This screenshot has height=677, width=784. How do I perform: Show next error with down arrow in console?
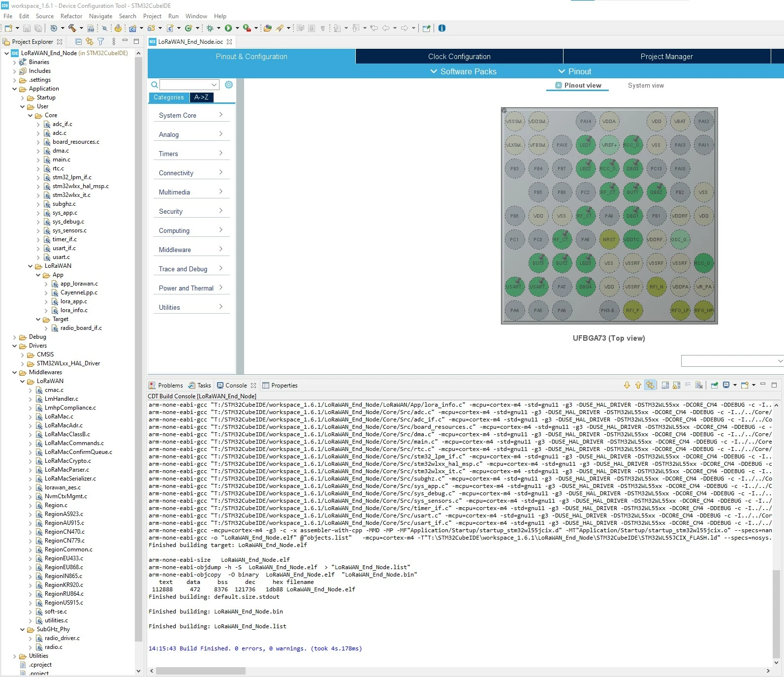point(627,385)
